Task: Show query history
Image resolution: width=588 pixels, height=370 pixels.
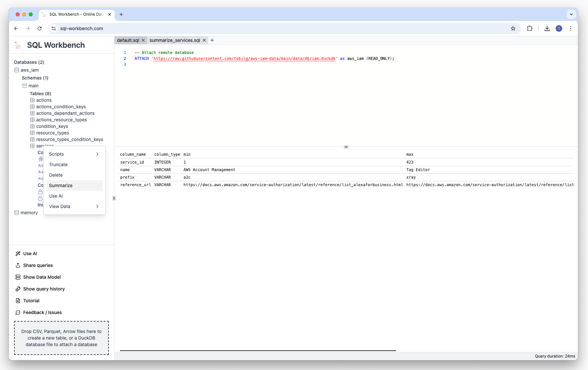Action: coord(44,289)
